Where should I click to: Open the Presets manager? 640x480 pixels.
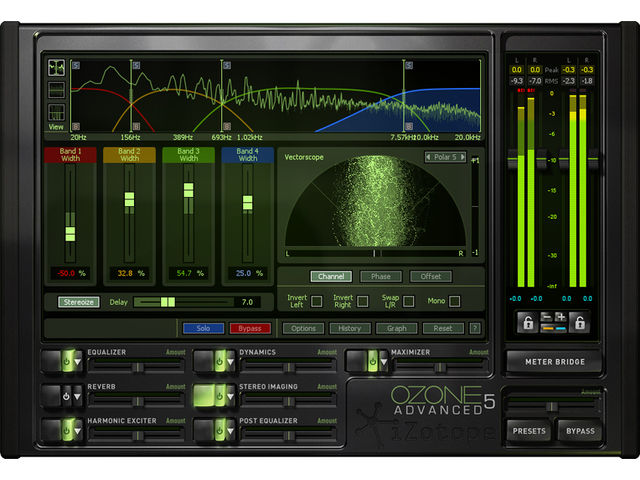(x=529, y=431)
